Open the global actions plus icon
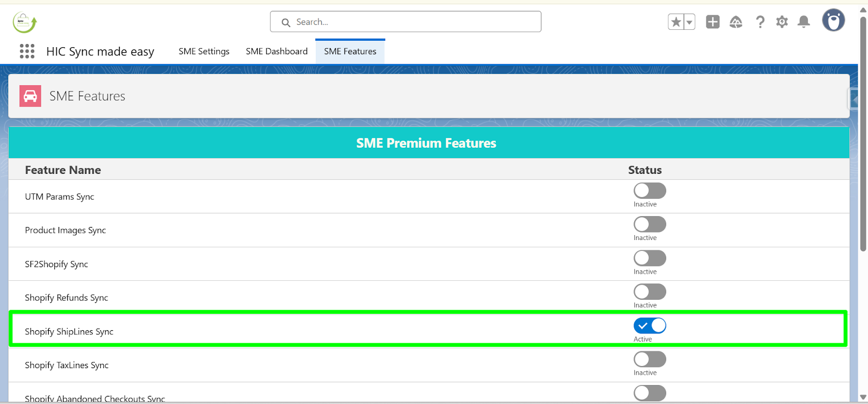This screenshot has width=868, height=404. tap(712, 22)
